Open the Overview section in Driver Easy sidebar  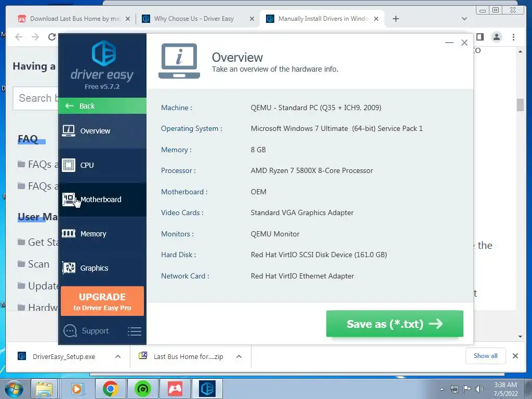click(102, 131)
